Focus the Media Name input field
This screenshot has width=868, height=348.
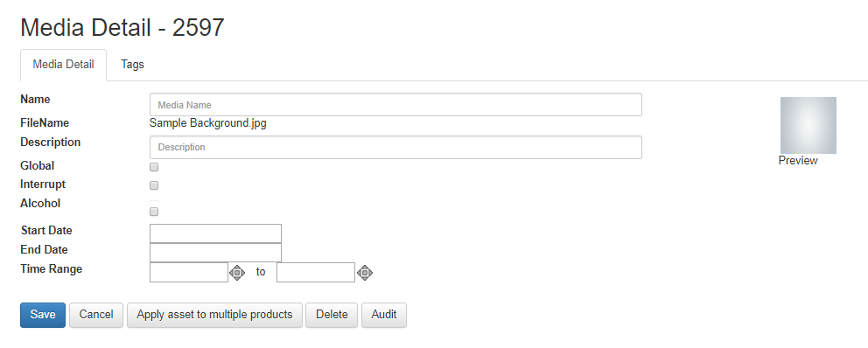[395, 105]
